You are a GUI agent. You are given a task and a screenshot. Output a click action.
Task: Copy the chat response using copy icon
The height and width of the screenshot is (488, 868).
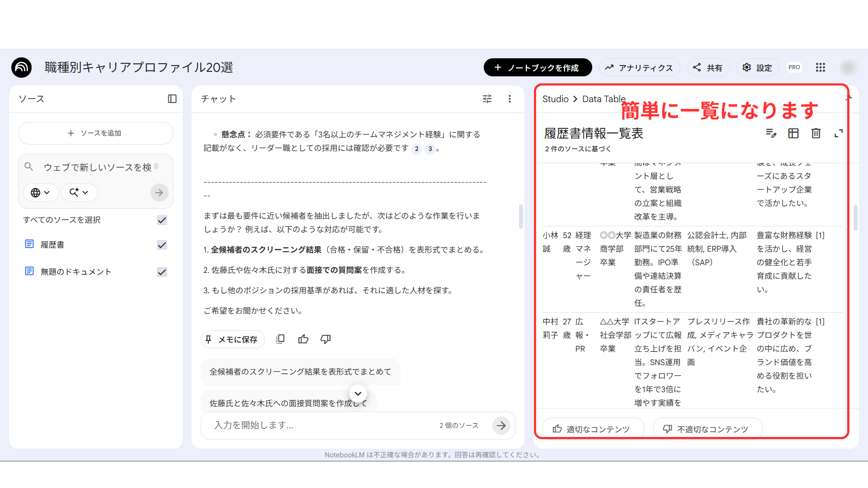click(x=280, y=339)
